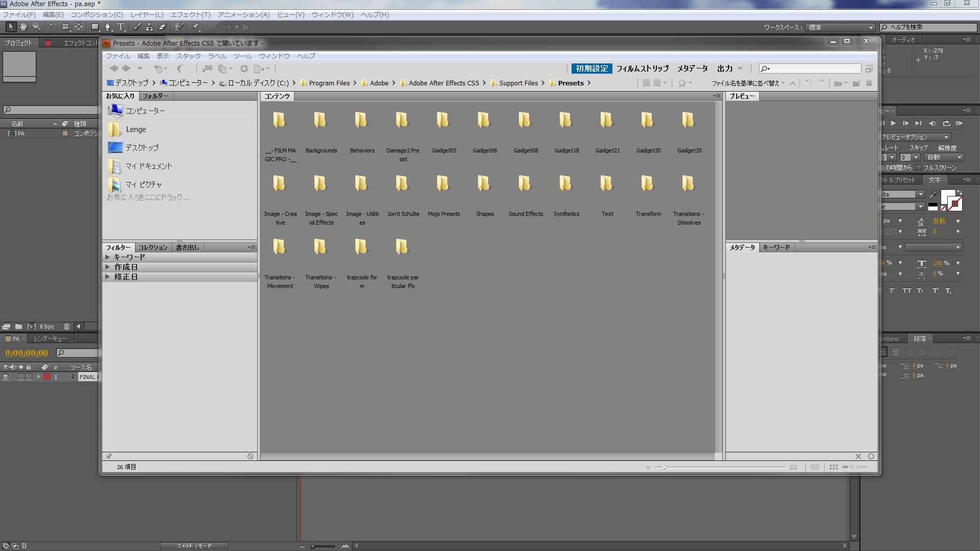Select the Zoom magnifier tool in After Effects
This screenshot has width=980, height=551.
tap(36, 27)
